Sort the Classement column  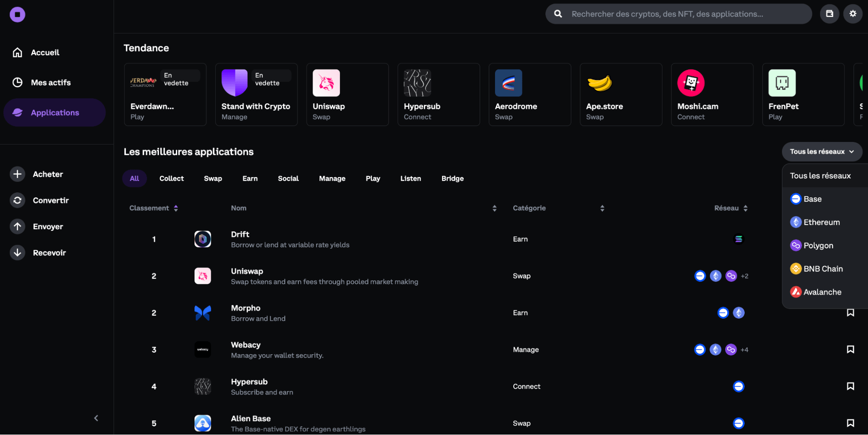point(176,208)
